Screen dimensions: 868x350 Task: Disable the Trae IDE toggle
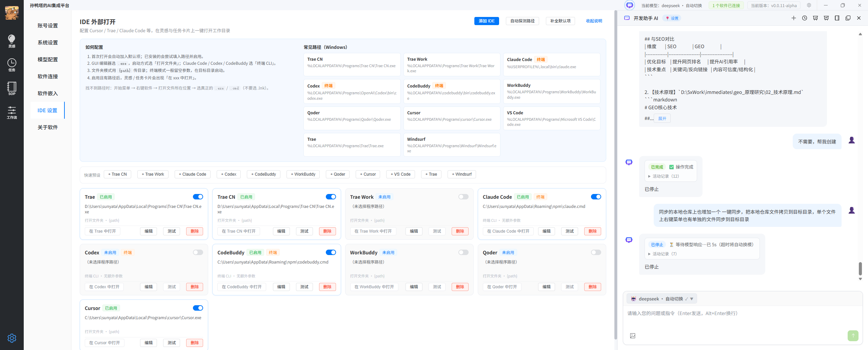[x=198, y=197]
